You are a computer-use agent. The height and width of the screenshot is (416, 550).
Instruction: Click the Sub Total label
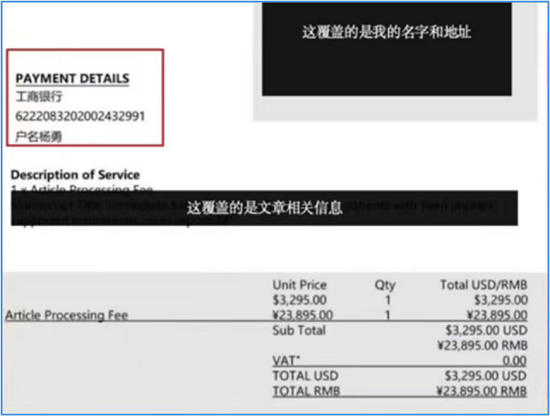pos(299,330)
